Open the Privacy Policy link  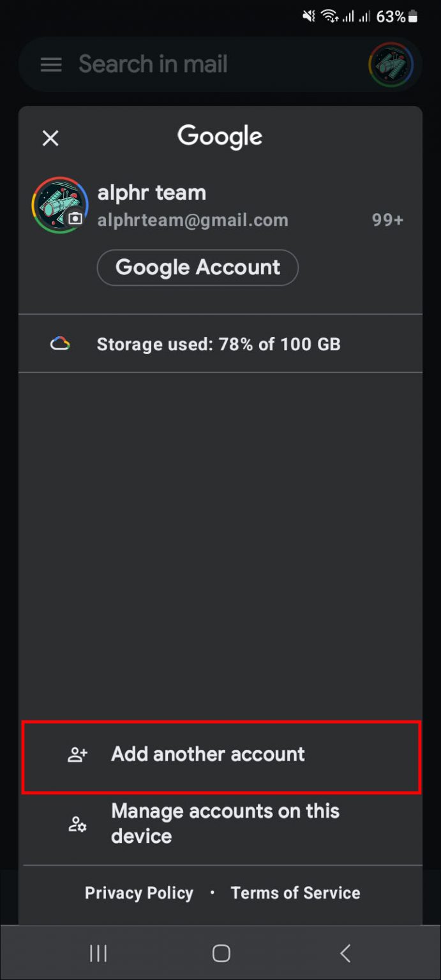point(139,893)
